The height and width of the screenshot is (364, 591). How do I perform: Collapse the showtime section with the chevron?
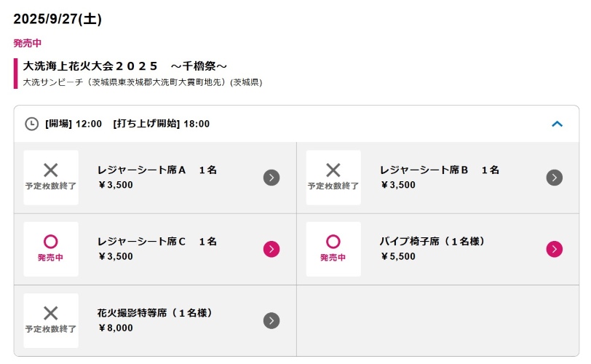point(557,124)
